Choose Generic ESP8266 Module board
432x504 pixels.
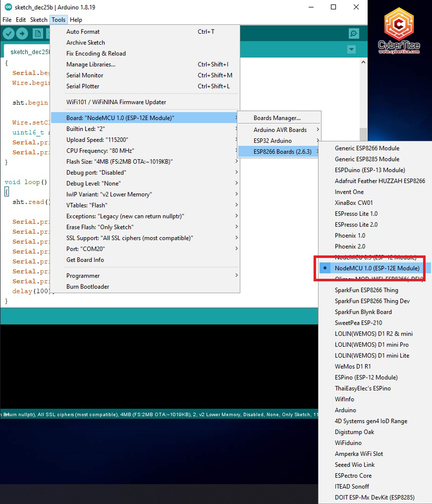point(367,148)
